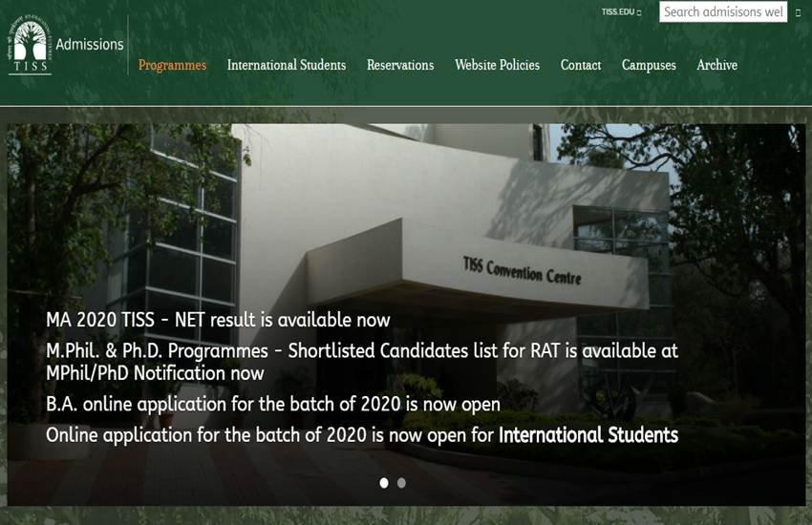This screenshot has width=812, height=525.
Task: Select the first carousel slide dot
Action: 384,483
